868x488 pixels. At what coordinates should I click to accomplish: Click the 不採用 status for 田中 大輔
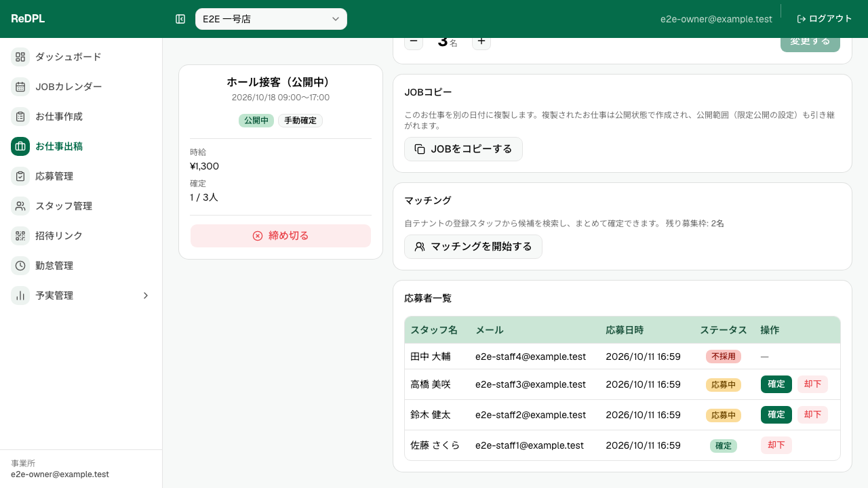pos(724,357)
